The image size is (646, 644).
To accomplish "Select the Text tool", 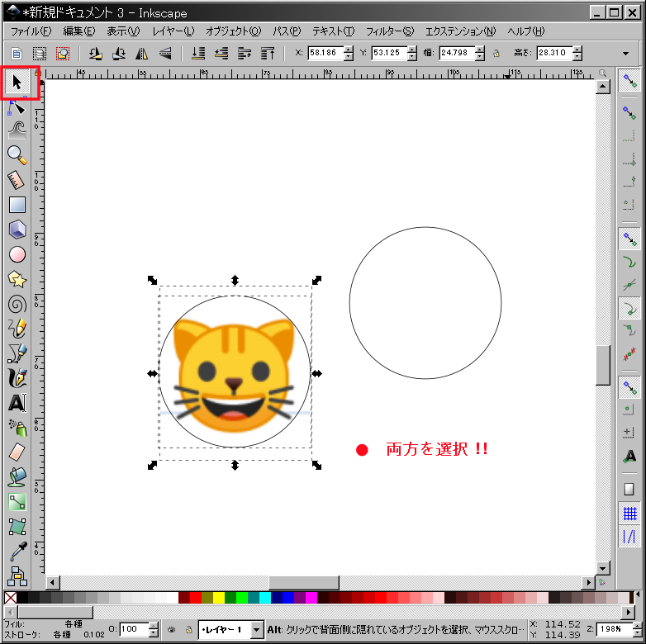I will pyautogui.click(x=17, y=403).
